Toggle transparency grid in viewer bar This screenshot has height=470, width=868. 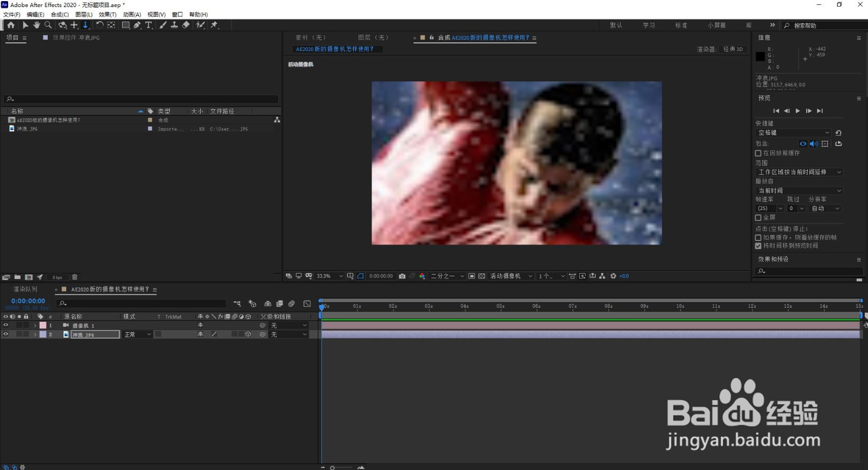click(482, 276)
